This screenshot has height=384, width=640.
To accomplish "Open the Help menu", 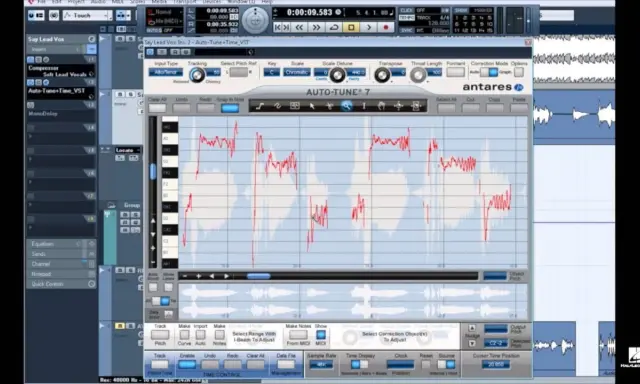I will click(x=267, y=2).
